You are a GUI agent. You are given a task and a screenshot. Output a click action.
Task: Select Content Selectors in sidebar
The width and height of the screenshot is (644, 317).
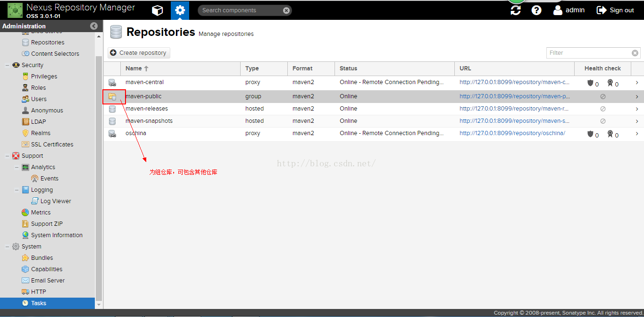tap(55, 54)
